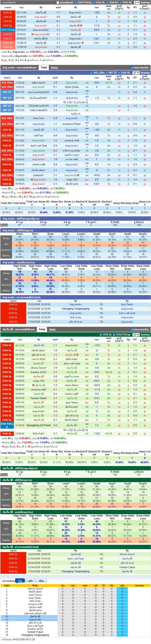This screenshot has height=644, width=151.
Task: Click the HT column header in เฉิงตู หรงเฉิง table
Action: pyautogui.click(x=135, y=78)
